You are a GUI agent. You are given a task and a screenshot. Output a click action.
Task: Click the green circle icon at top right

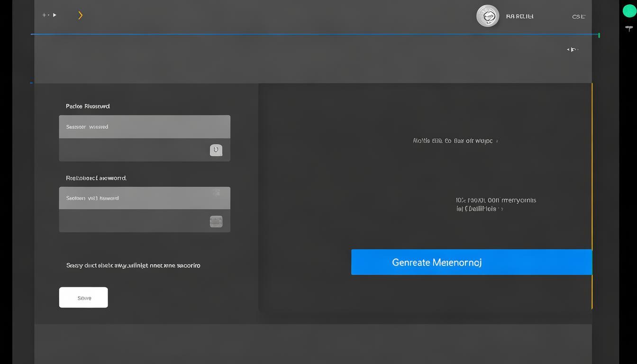(x=629, y=11)
